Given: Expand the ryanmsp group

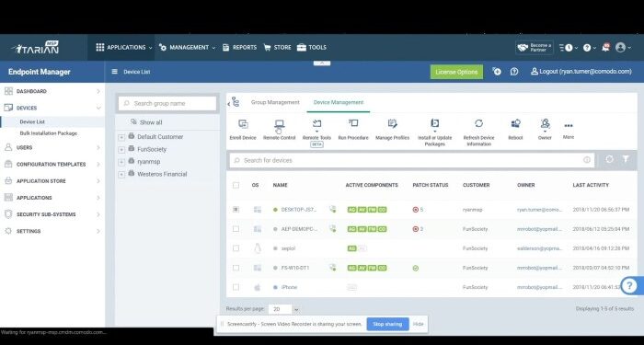Looking at the screenshot, I should click(x=121, y=162).
